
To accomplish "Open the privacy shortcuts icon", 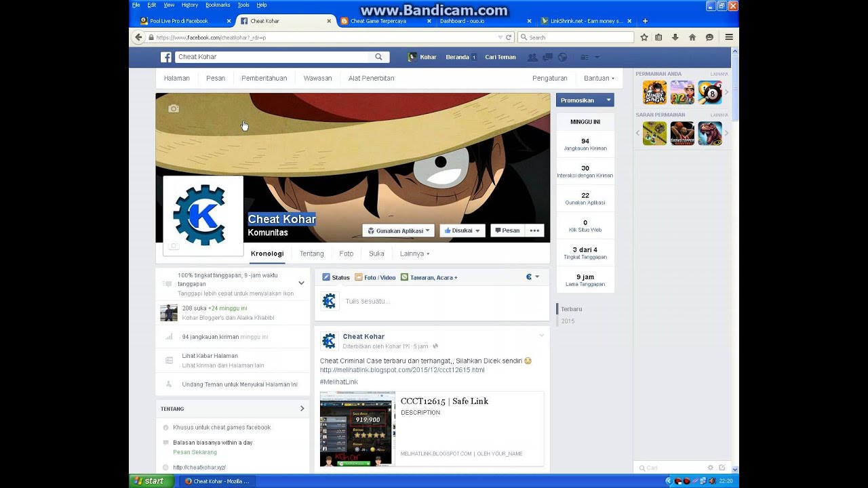I will (583, 57).
